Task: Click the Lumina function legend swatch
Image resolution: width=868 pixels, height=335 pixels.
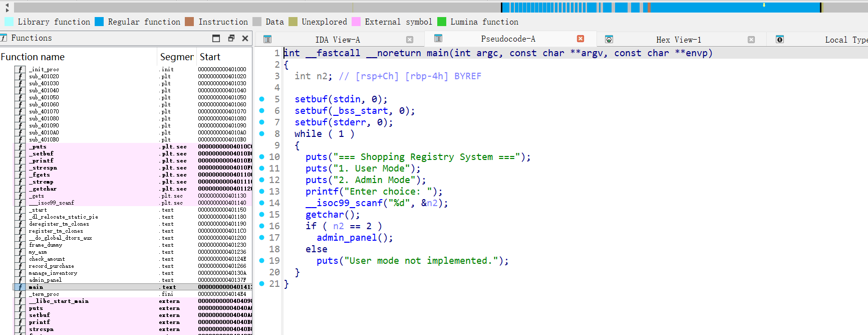Action: tap(442, 22)
